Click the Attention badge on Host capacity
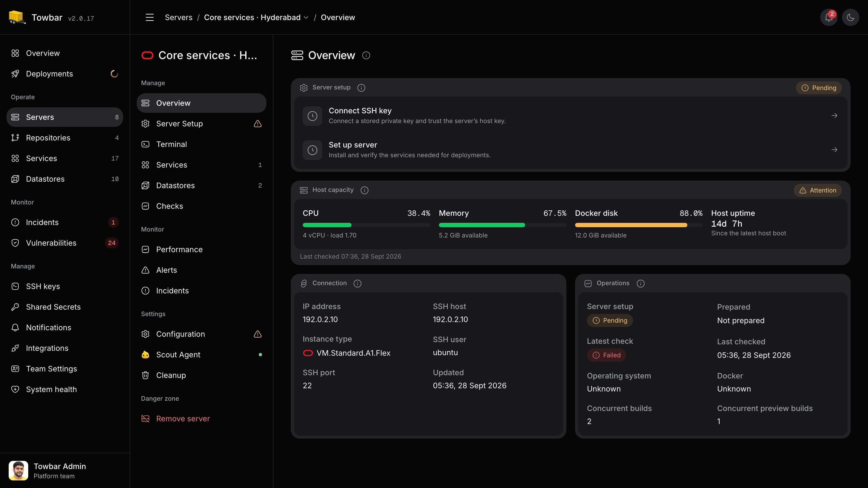This screenshot has height=488, width=868. (818, 190)
